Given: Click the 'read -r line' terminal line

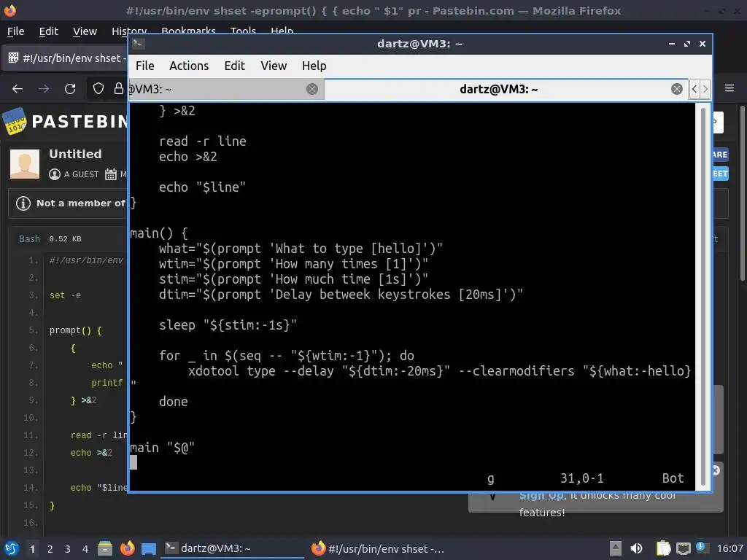Looking at the screenshot, I should (x=203, y=141).
